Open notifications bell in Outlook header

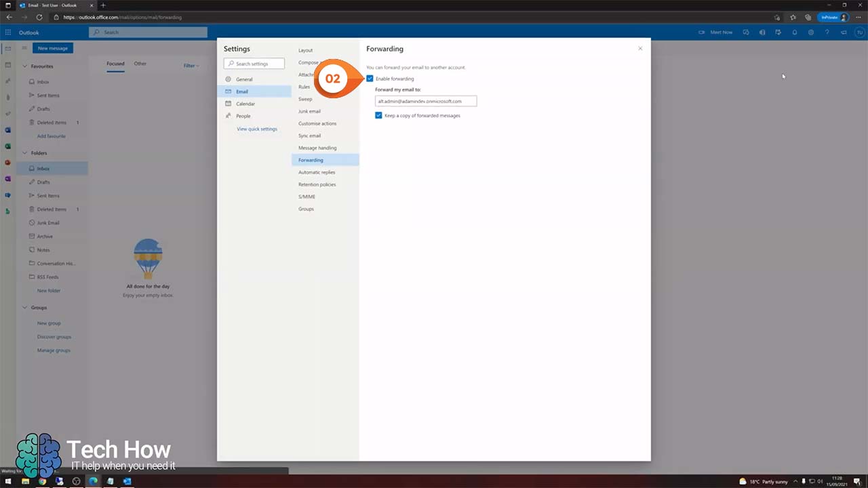[x=795, y=33]
